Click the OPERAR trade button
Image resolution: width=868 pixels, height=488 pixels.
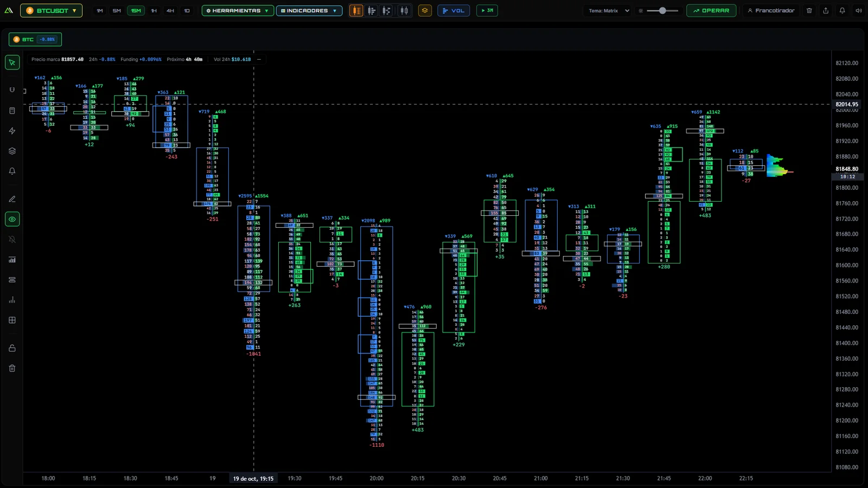click(711, 10)
